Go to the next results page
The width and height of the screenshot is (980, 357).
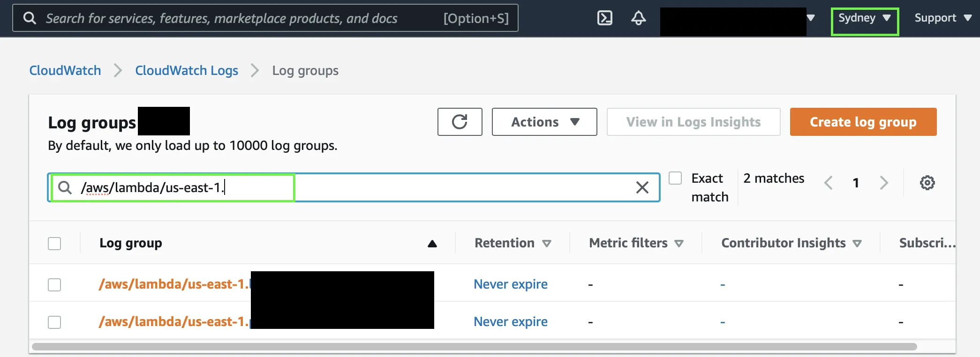(884, 183)
